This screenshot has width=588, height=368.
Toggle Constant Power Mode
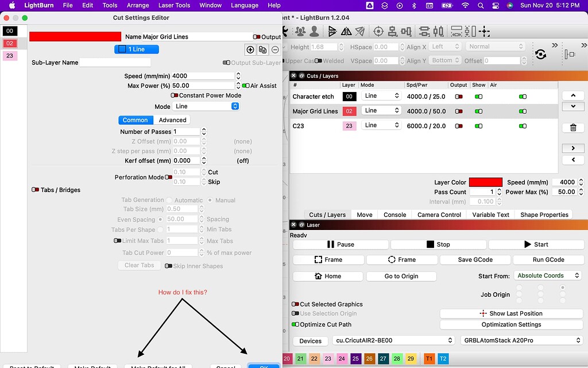(x=175, y=97)
